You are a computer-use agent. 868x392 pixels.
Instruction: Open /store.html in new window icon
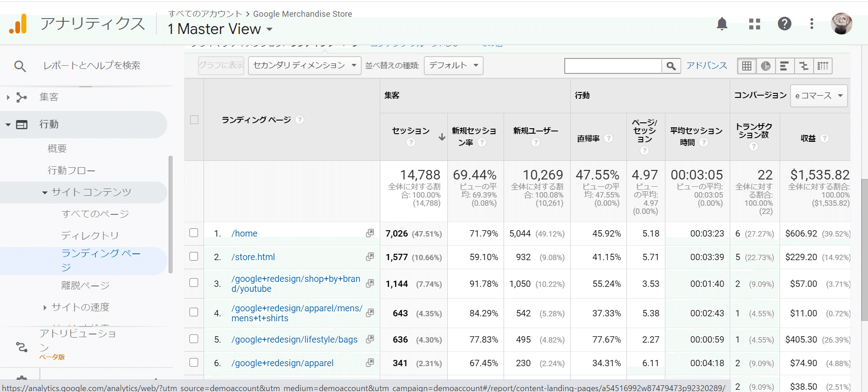tap(370, 256)
